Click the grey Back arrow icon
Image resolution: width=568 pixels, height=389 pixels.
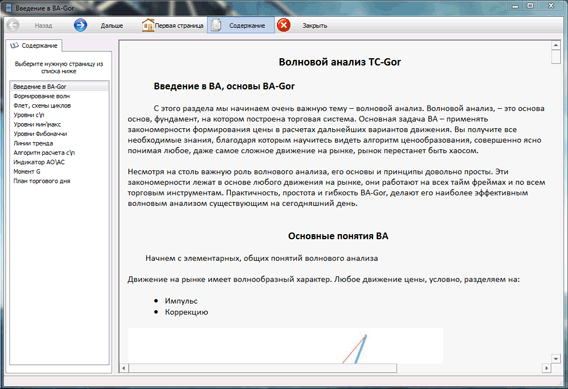click(13, 25)
